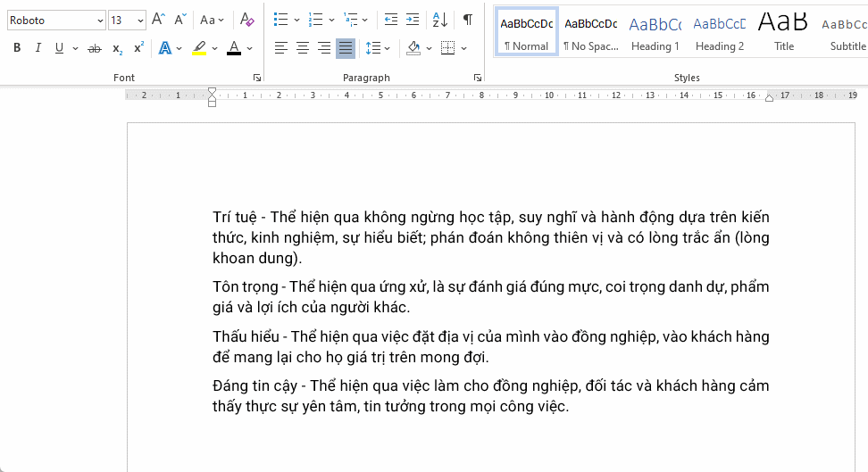
Task: Apply subscript formatting
Action: (x=117, y=48)
